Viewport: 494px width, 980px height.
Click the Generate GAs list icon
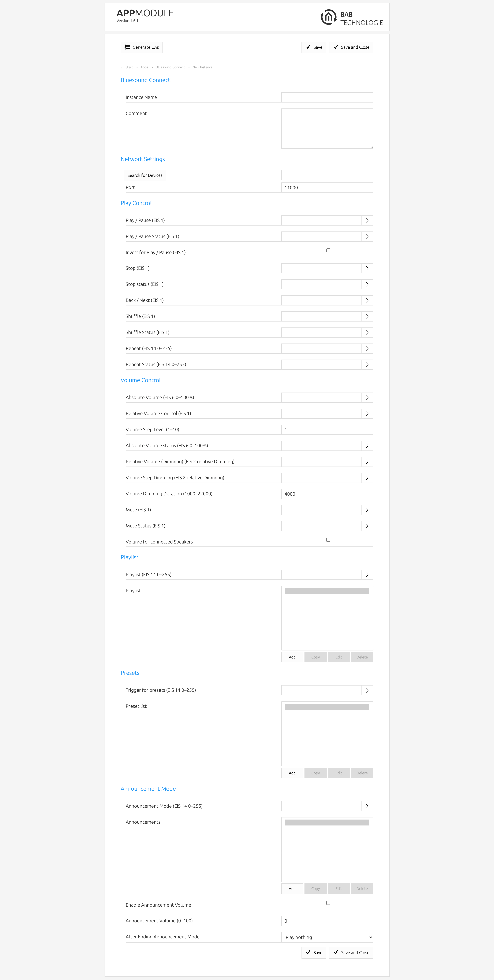tap(127, 47)
